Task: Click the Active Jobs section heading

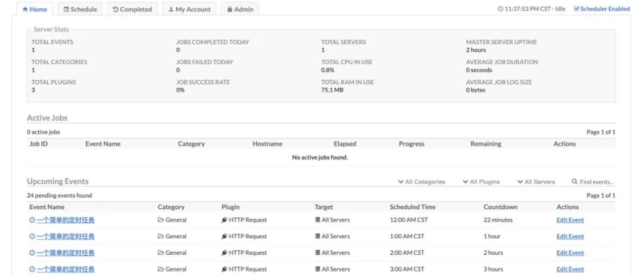Action: coord(47,118)
